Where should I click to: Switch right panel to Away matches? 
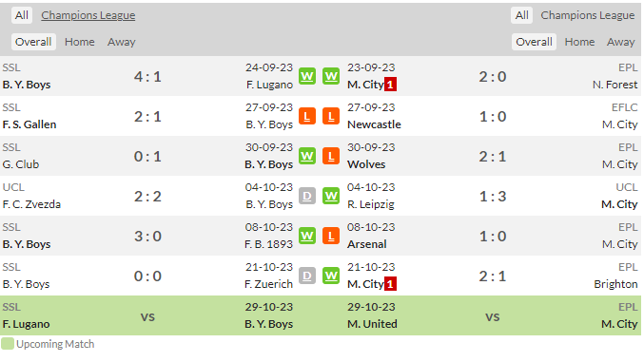click(x=620, y=42)
